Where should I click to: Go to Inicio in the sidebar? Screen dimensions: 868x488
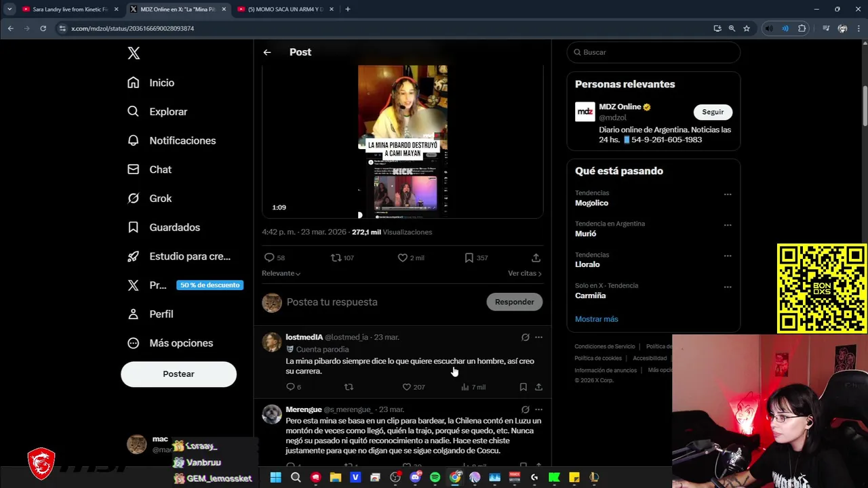[x=151, y=83]
